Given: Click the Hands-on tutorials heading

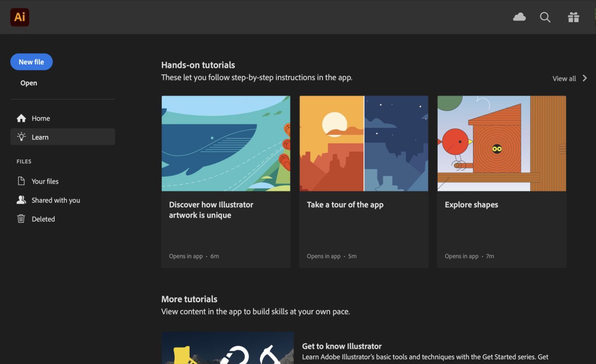Looking at the screenshot, I should pyautogui.click(x=198, y=65).
